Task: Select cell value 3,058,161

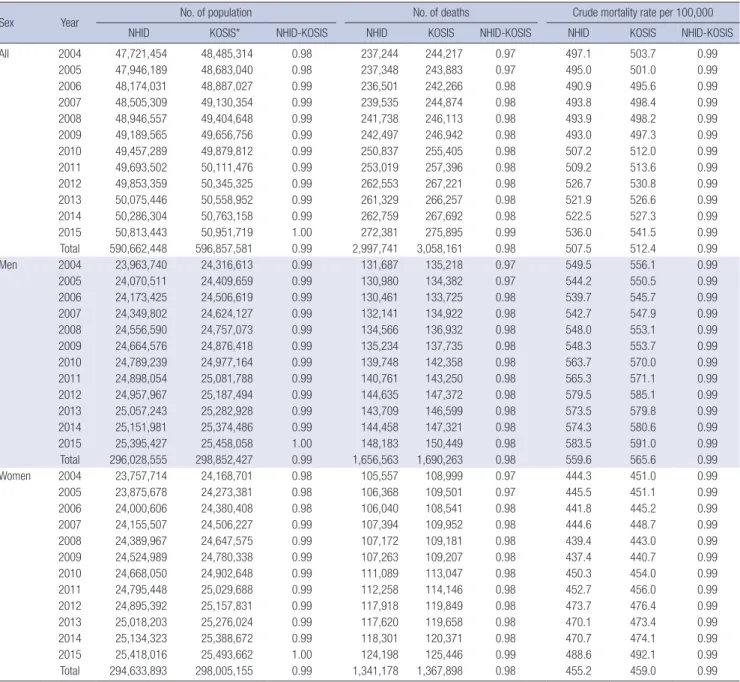Action: 440,249
